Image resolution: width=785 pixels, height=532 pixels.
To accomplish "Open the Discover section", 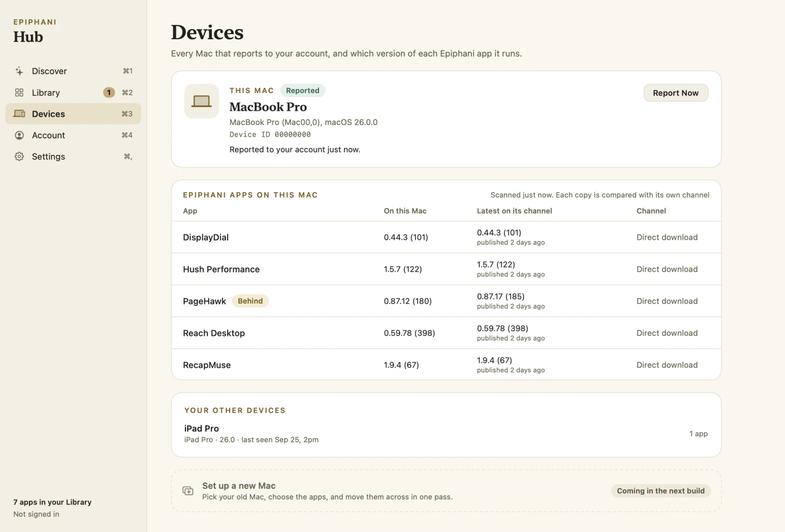I will click(x=73, y=71).
